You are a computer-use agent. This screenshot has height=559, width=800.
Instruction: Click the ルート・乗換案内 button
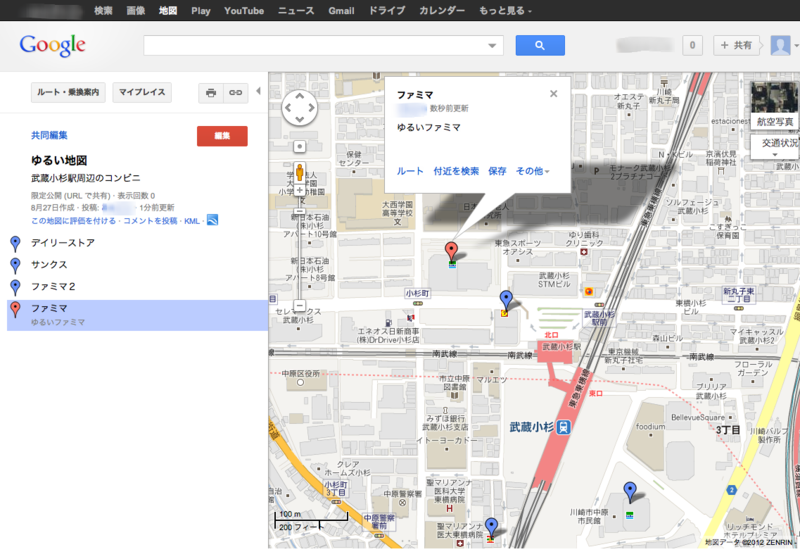point(68,92)
